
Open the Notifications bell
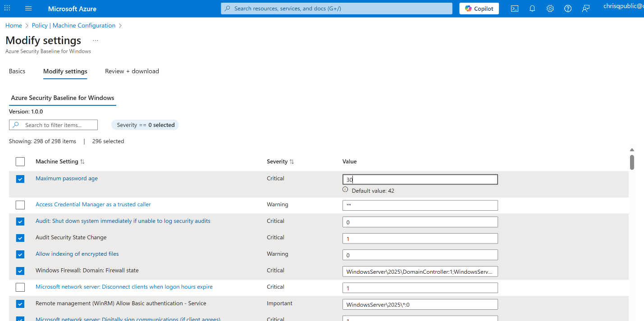coord(532,8)
